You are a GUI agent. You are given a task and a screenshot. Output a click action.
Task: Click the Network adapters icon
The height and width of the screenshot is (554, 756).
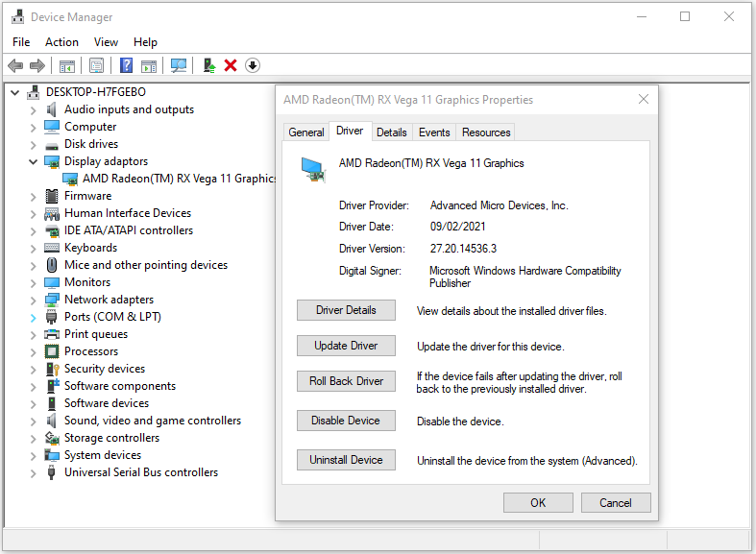[52, 300]
